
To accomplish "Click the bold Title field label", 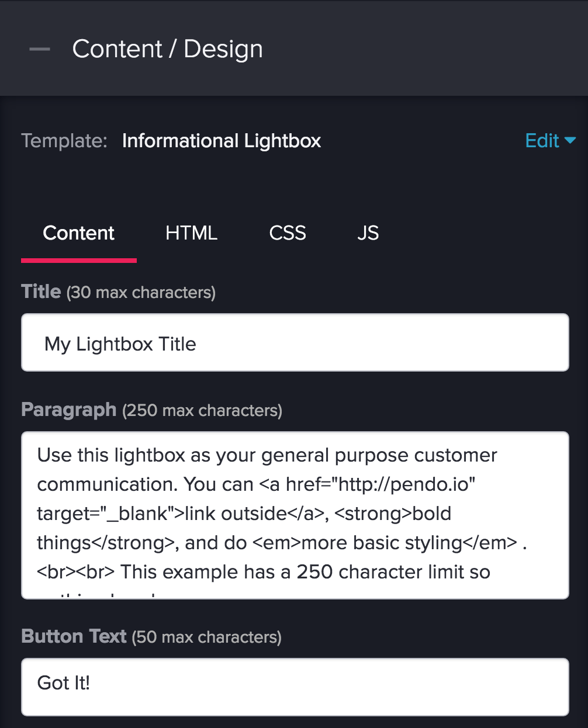I will 41,291.
